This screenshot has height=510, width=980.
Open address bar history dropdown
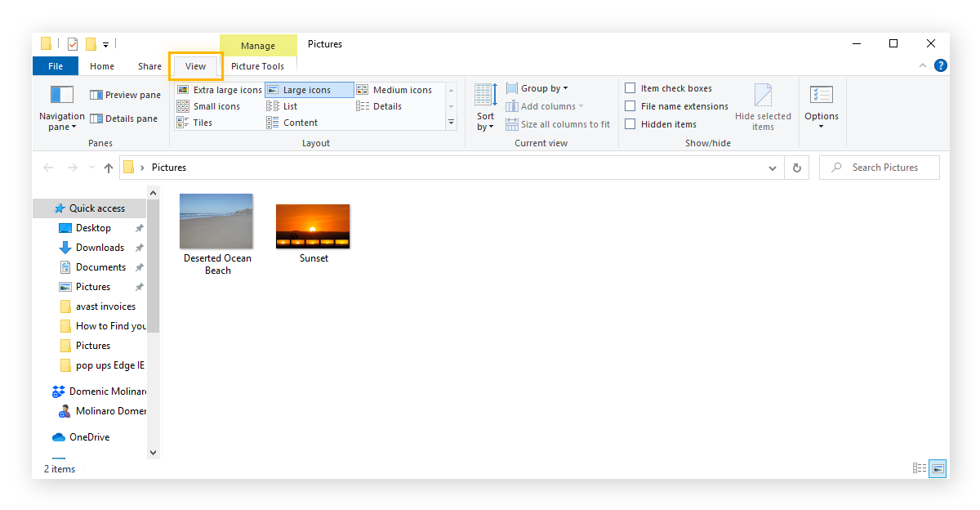tap(773, 168)
